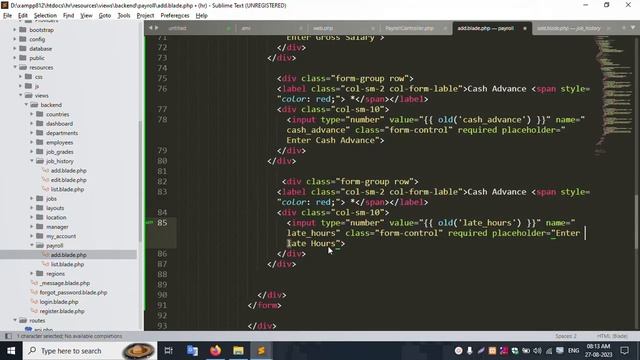Open the Goto menu
Viewport: 640px width, 360px height.
(105, 16)
